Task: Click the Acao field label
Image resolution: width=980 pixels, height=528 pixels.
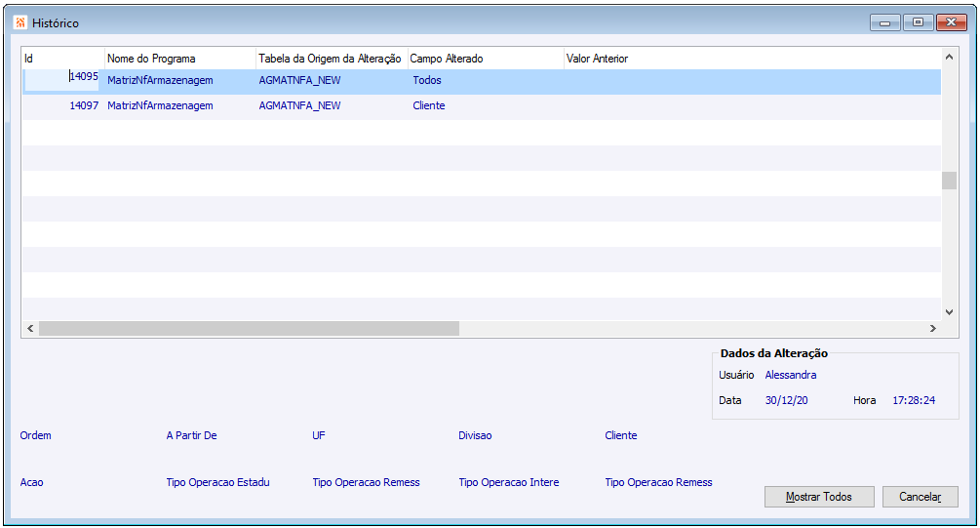Action: point(32,482)
